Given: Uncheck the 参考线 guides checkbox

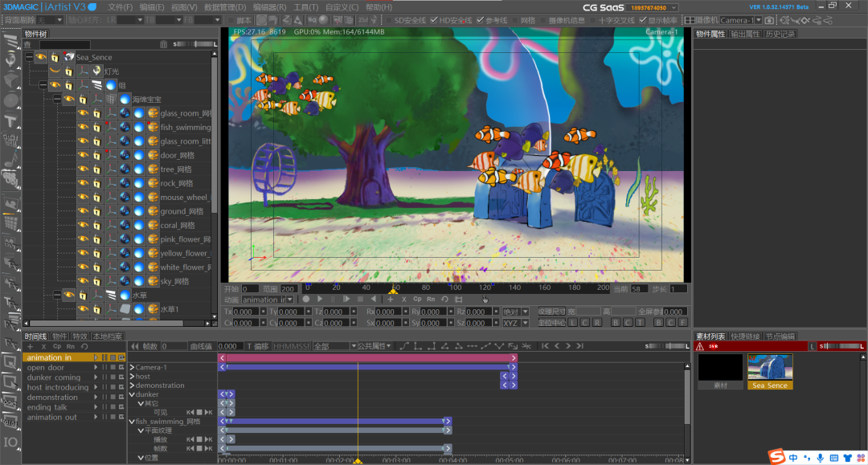Looking at the screenshot, I should point(480,20).
